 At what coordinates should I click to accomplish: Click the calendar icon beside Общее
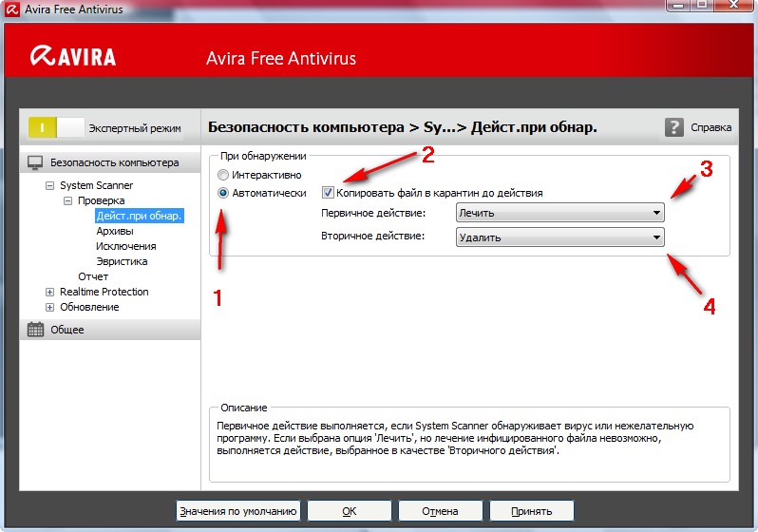35,330
